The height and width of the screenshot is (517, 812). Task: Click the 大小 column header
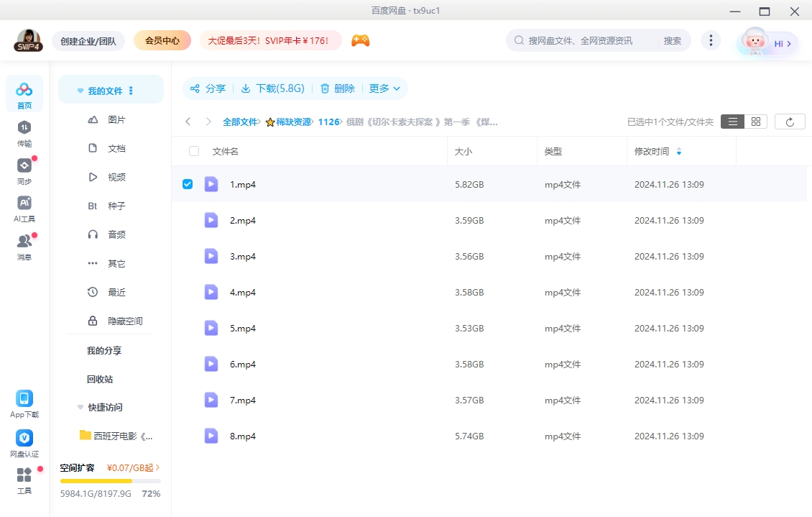(x=463, y=151)
